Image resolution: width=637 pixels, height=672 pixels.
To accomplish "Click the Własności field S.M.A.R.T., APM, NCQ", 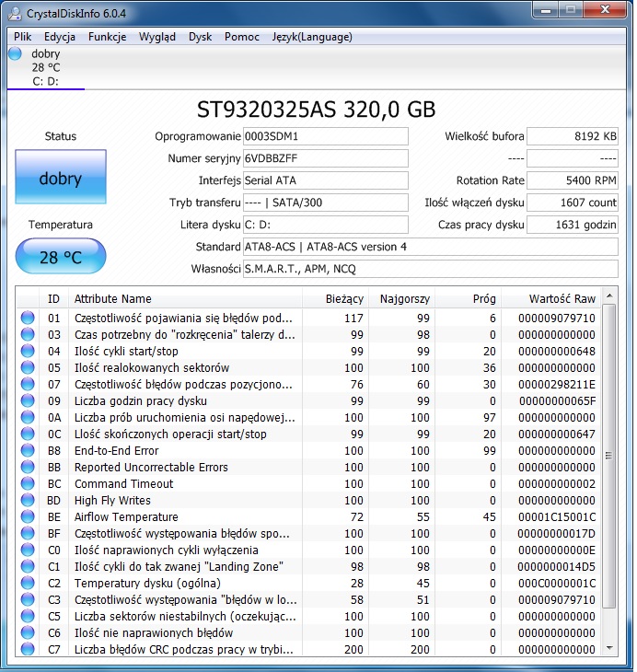I will (x=431, y=269).
